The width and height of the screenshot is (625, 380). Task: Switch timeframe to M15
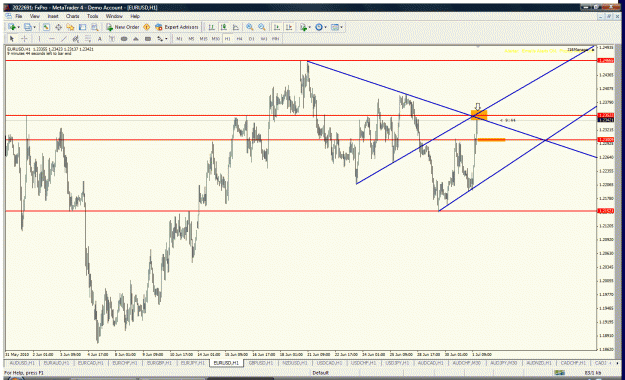coord(203,39)
